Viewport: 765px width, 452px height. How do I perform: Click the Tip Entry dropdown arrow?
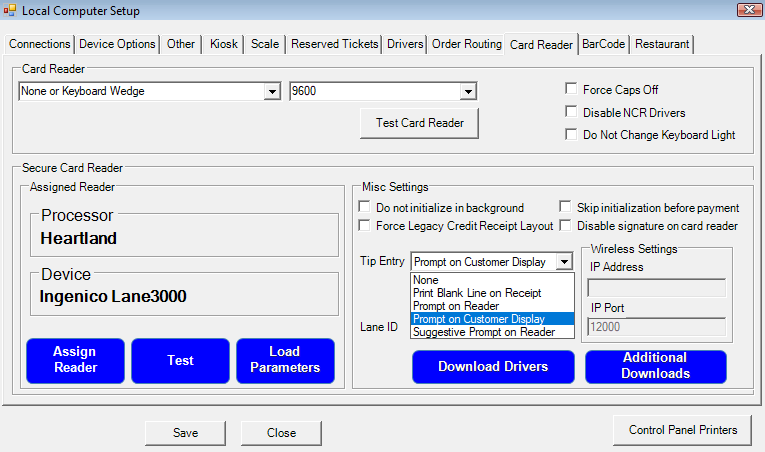point(564,262)
